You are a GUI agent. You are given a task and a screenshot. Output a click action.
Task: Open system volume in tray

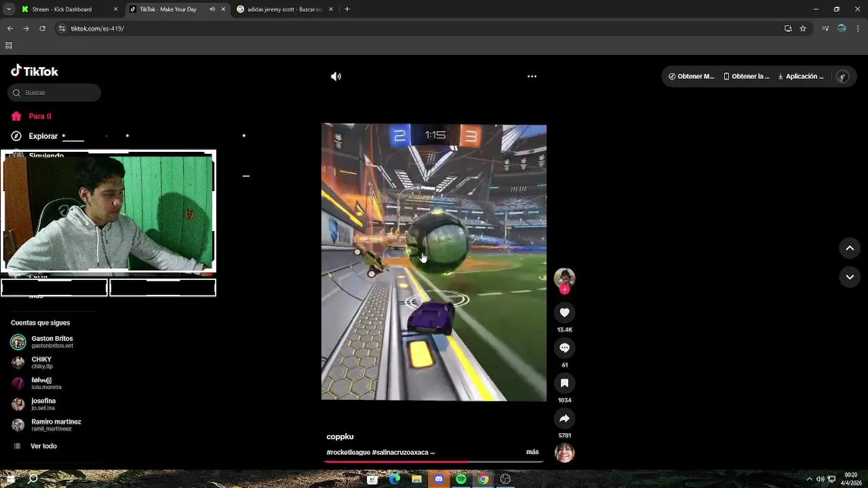[x=820, y=479]
